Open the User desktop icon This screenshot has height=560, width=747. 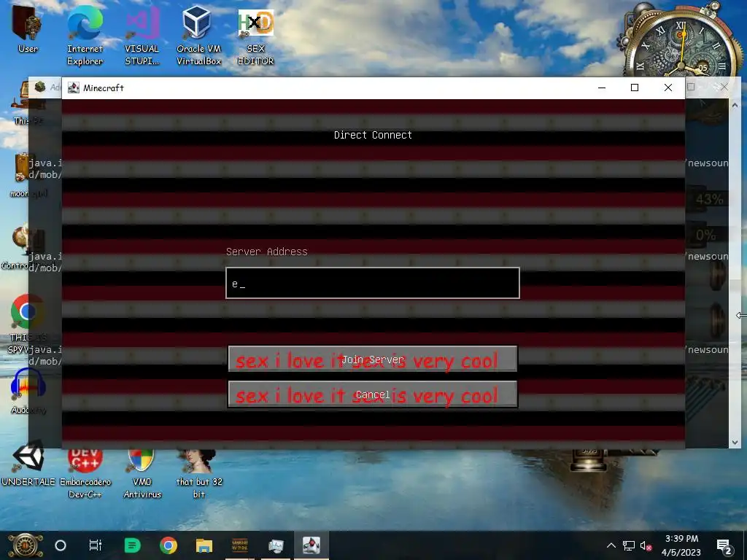(x=28, y=28)
